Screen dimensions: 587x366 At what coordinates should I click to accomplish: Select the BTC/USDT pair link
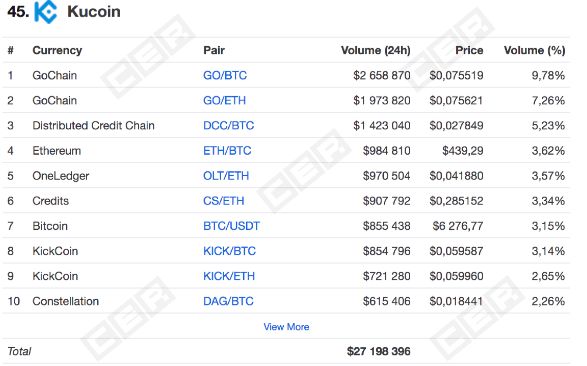point(232,226)
